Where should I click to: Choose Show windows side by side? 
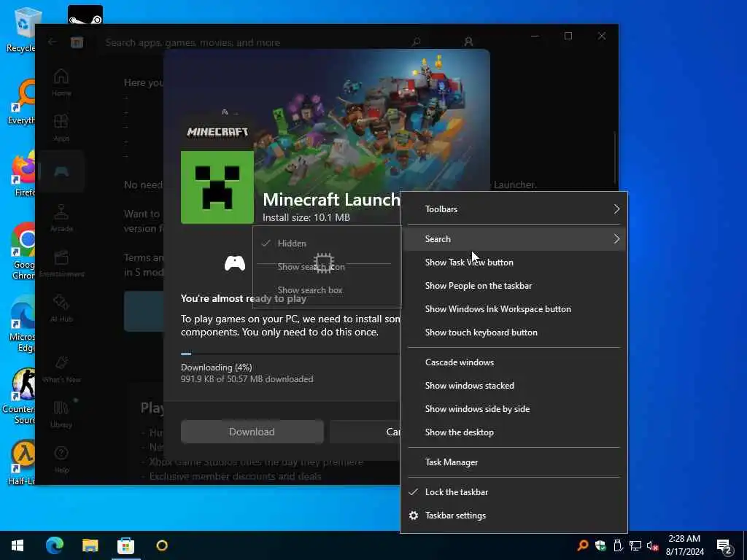point(514,409)
